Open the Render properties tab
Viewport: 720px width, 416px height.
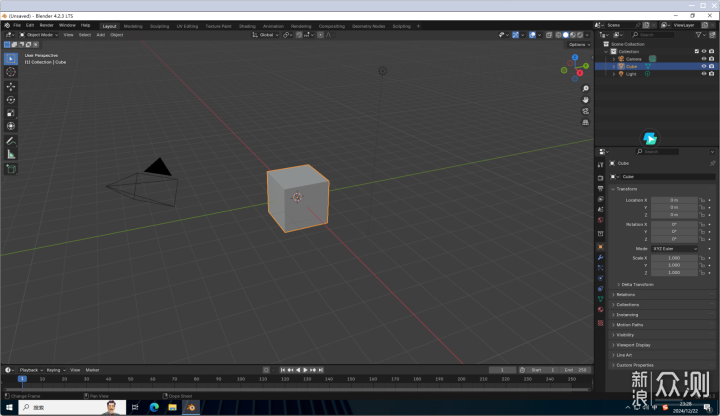pos(601,178)
